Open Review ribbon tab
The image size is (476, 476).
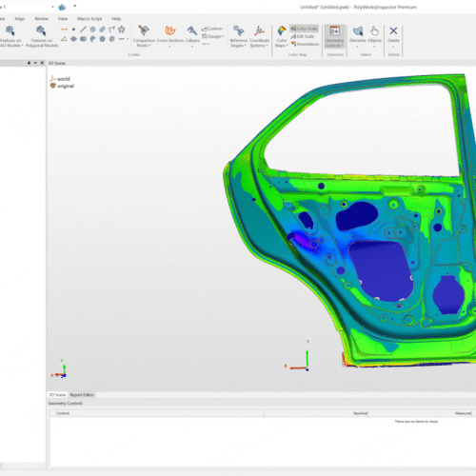41,19
